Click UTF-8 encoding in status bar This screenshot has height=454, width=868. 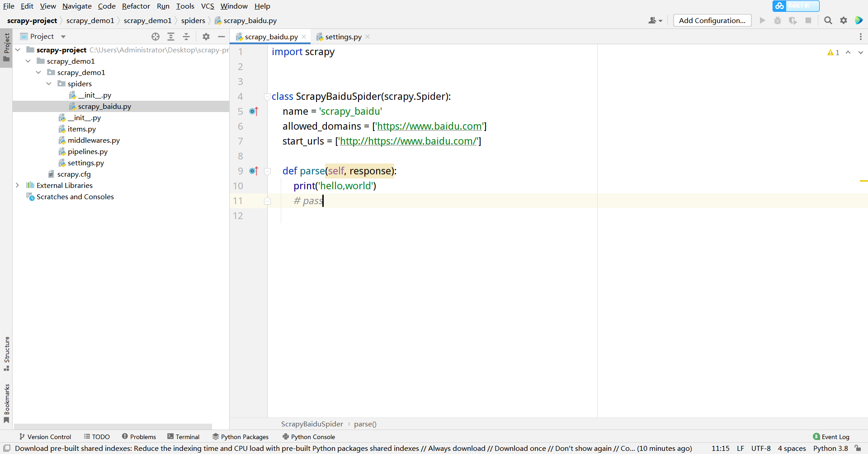coord(761,448)
